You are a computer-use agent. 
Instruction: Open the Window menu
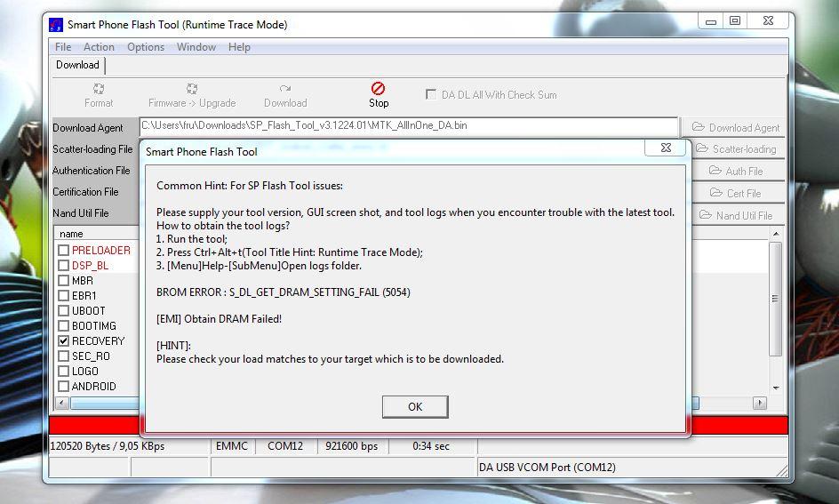[x=196, y=47]
